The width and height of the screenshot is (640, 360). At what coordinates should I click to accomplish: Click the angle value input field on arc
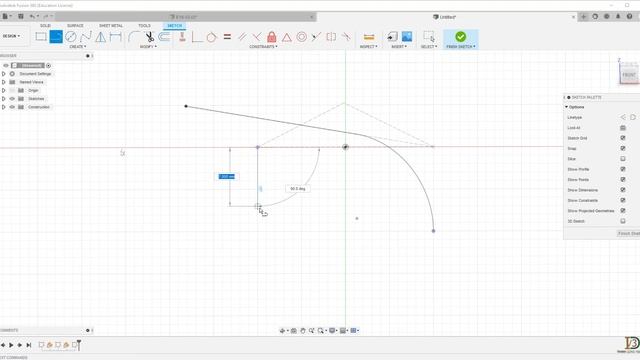(298, 189)
